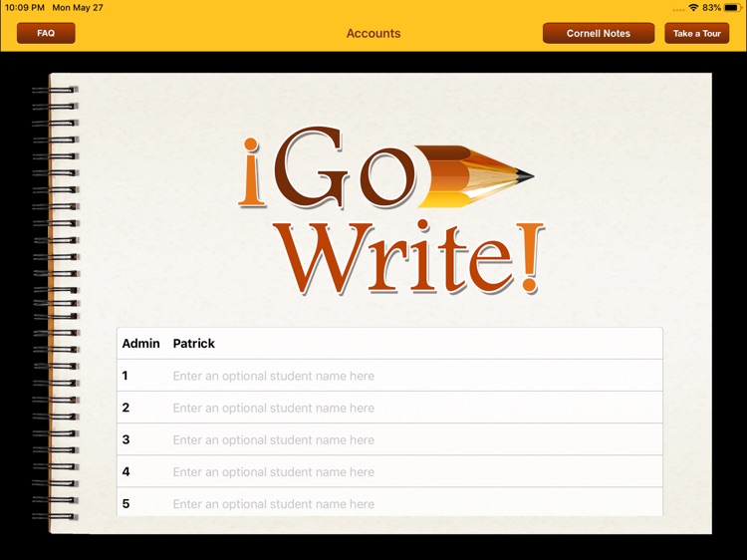The width and height of the screenshot is (747, 560).
Task: Open Cornell Notes
Action: click(x=598, y=33)
